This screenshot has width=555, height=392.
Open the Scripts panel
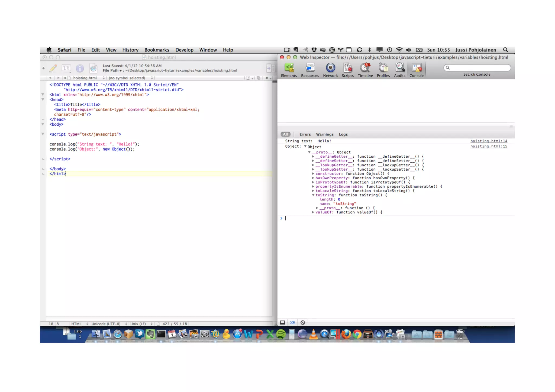point(348,70)
